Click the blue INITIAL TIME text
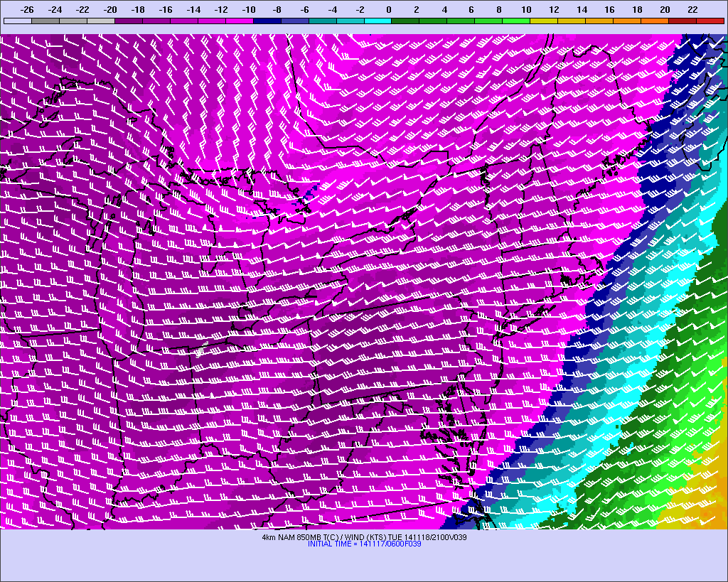The image size is (728, 582). click(x=364, y=544)
